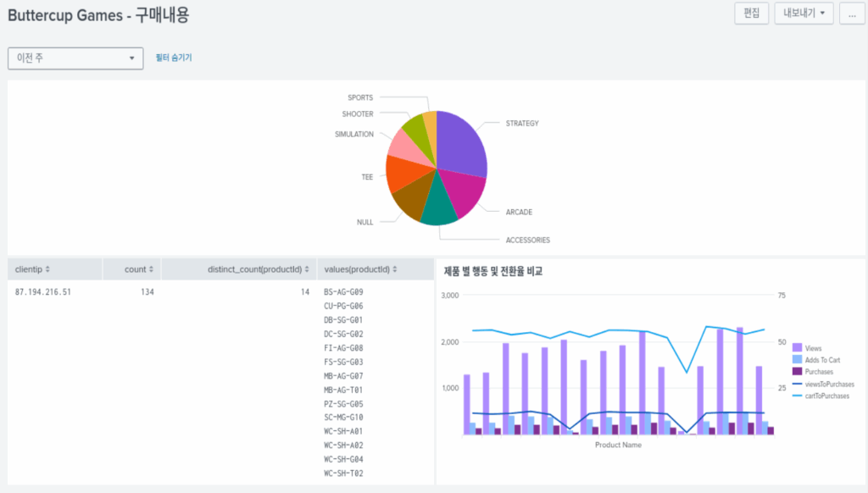The width and height of the screenshot is (868, 493).
Task: Click the SHOOTER pie label
Action: pyautogui.click(x=358, y=114)
